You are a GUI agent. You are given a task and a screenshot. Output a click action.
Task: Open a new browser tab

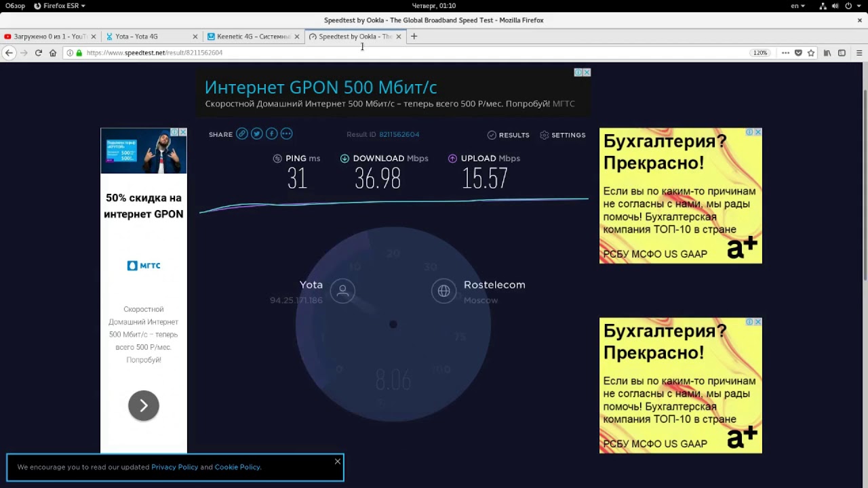click(x=414, y=36)
